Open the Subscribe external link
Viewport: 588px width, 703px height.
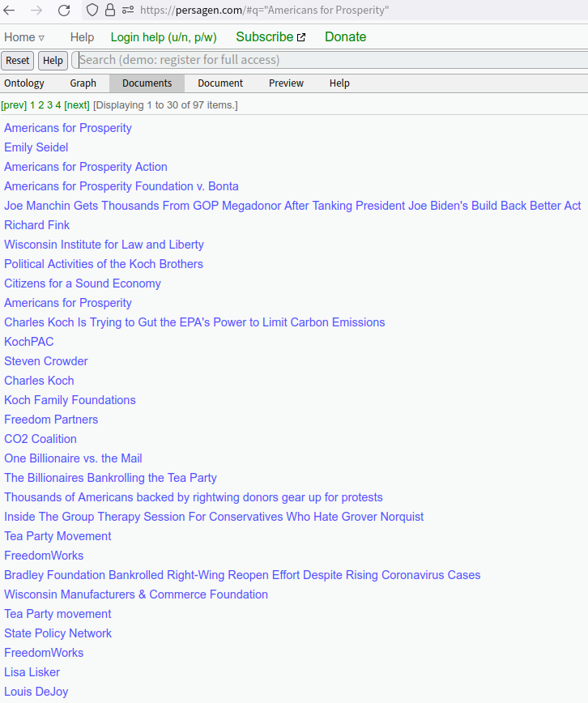coord(271,36)
